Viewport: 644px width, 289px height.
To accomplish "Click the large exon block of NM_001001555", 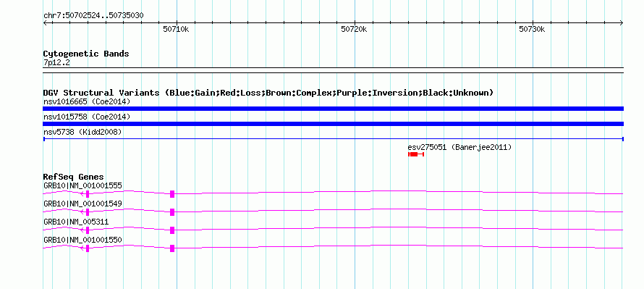I will point(172,194).
